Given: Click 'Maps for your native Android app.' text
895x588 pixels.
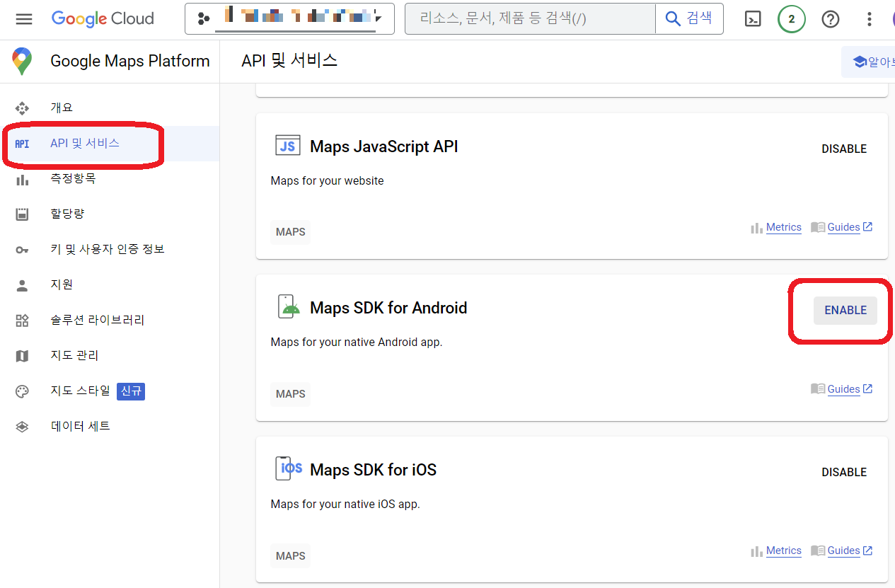Looking at the screenshot, I should pos(357,342).
